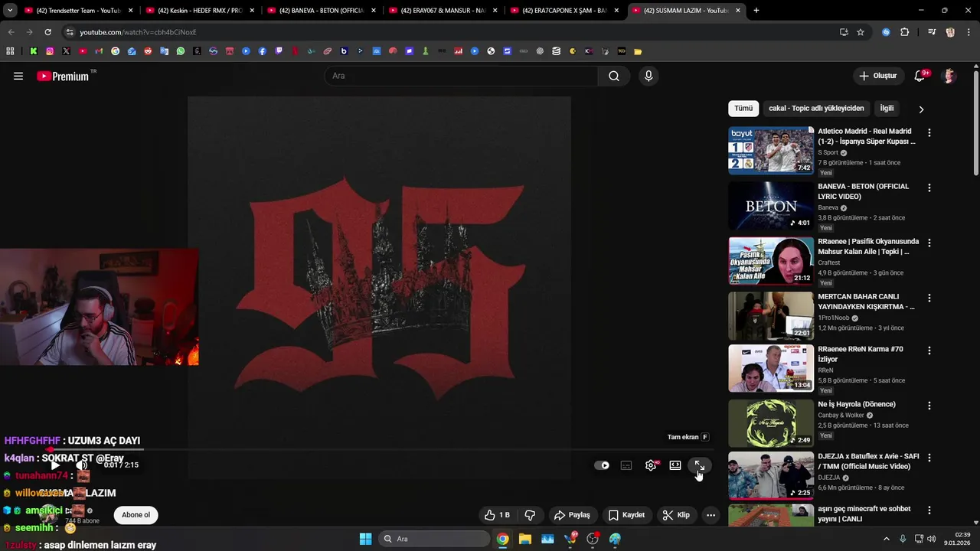Open the notifications bell
Image resolution: width=980 pixels, height=551 pixels.
(920, 76)
